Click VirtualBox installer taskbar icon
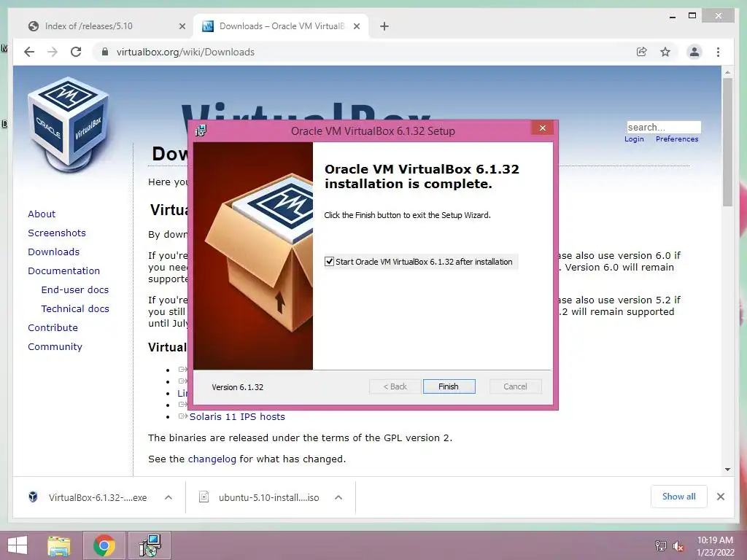The image size is (747, 560). (x=150, y=545)
